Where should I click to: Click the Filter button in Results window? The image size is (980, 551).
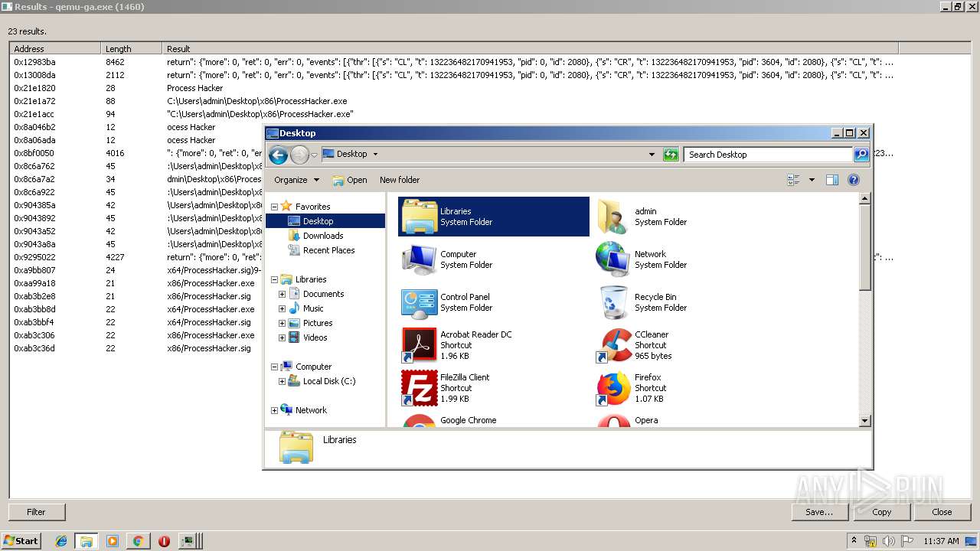tap(37, 512)
